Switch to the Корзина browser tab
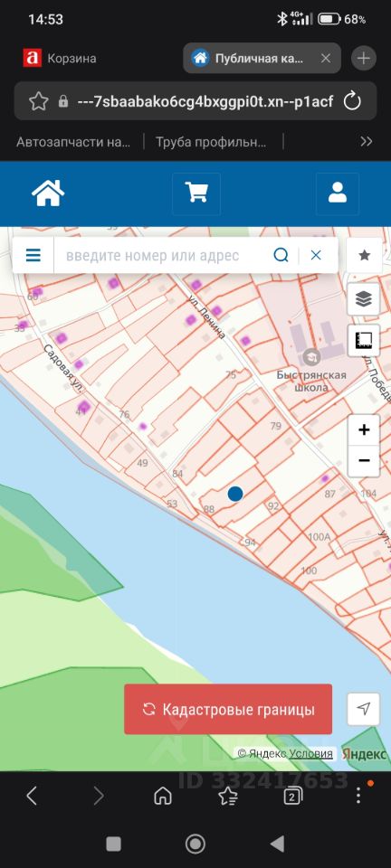This screenshot has height=868, width=391. (60, 58)
